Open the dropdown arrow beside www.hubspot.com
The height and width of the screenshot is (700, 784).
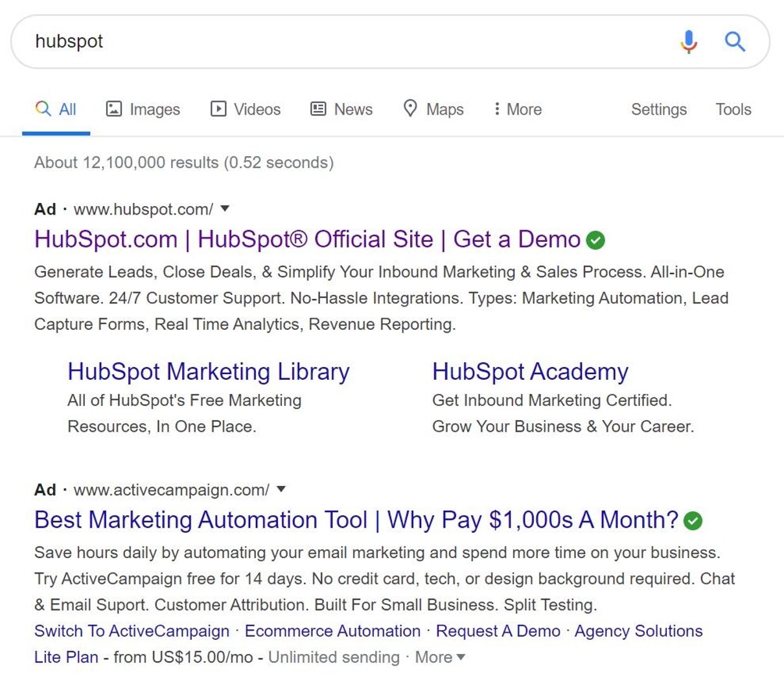coord(225,209)
